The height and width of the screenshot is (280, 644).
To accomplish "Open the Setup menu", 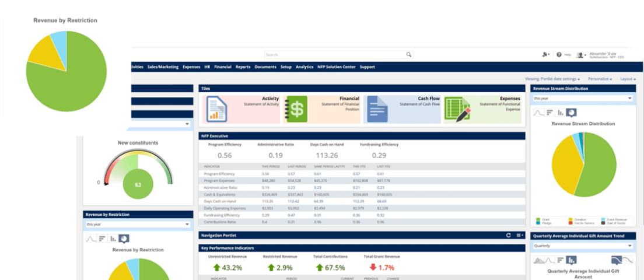I will point(286,67).
